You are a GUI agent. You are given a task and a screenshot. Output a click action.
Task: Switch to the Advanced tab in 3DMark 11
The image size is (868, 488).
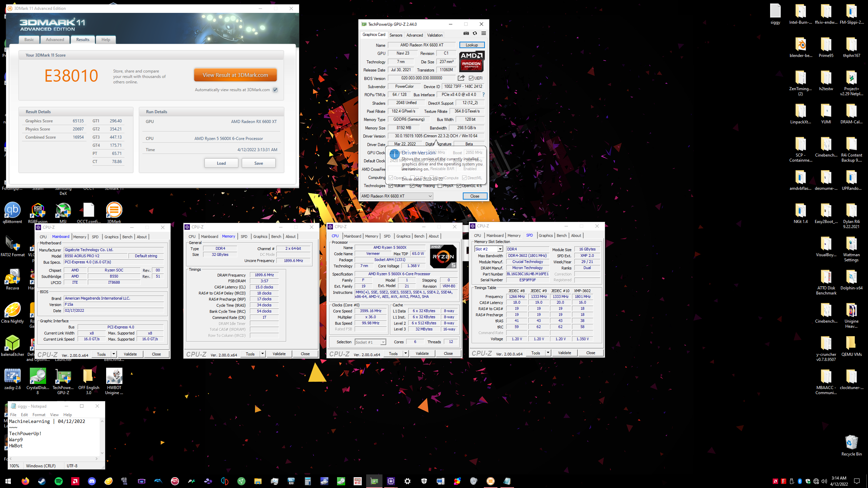55,39
